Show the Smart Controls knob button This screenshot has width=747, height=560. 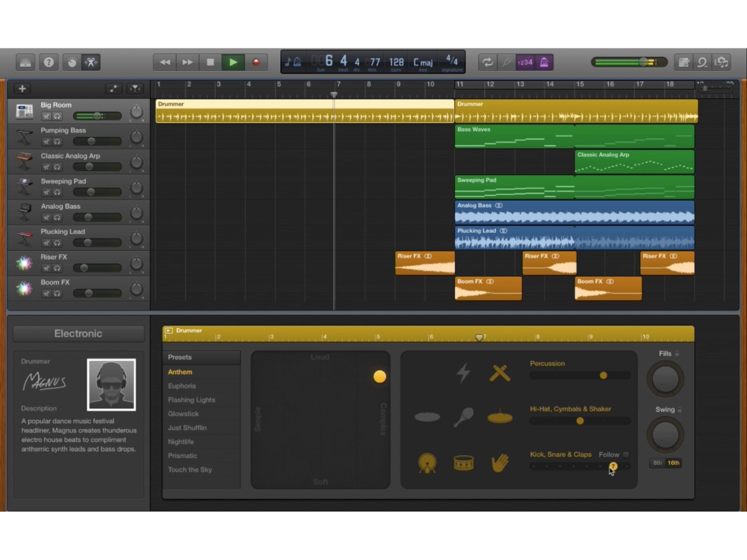72,62
